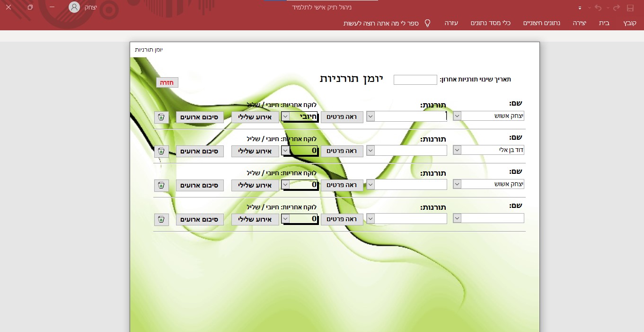Image resolution: width=644 pixels, height=332 pixels.
Task: Open סיכום ארועים on the first row
Action: [x=200, y=117]
